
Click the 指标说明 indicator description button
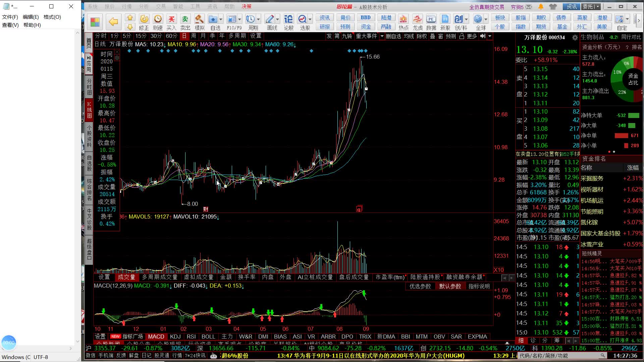point(479,286)
